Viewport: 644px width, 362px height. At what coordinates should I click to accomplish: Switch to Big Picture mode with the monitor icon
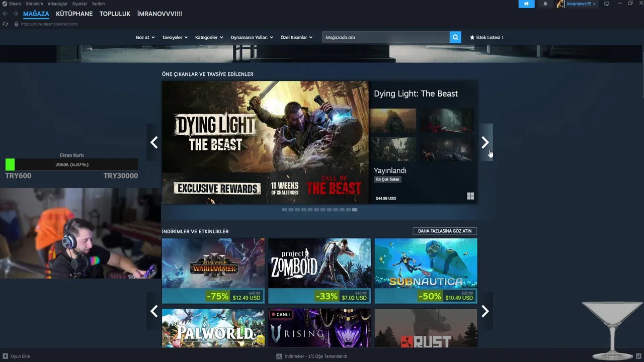607,4
